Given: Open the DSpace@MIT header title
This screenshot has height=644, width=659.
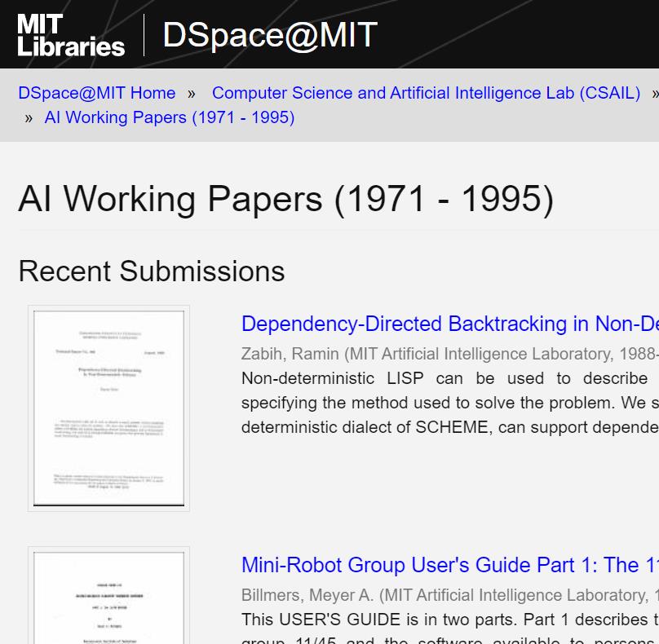Looking at the screenshot, I should (269, 35).
